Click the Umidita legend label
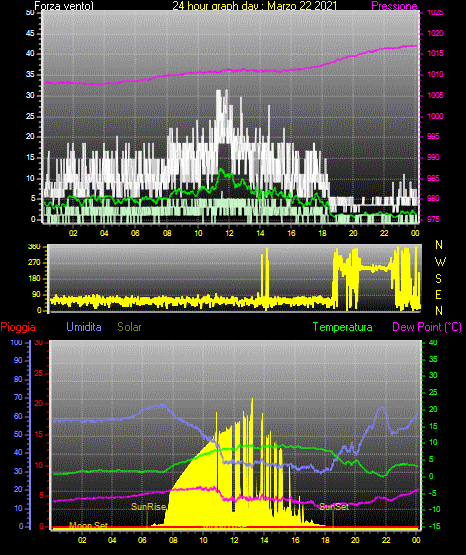The width and height of the screenshot is (466, 555). pos(84,327)
